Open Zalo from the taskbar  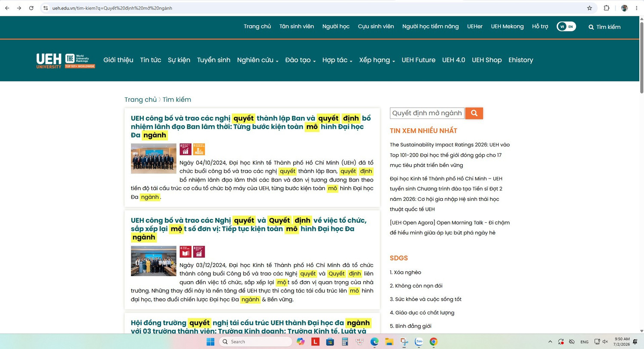(x=419, y=342)
